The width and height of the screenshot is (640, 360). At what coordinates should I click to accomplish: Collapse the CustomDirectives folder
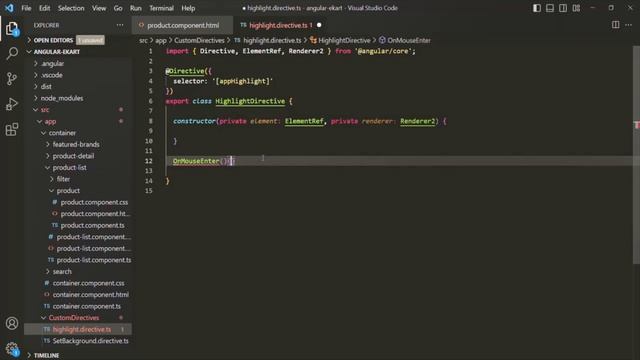(x=74, y=318)
